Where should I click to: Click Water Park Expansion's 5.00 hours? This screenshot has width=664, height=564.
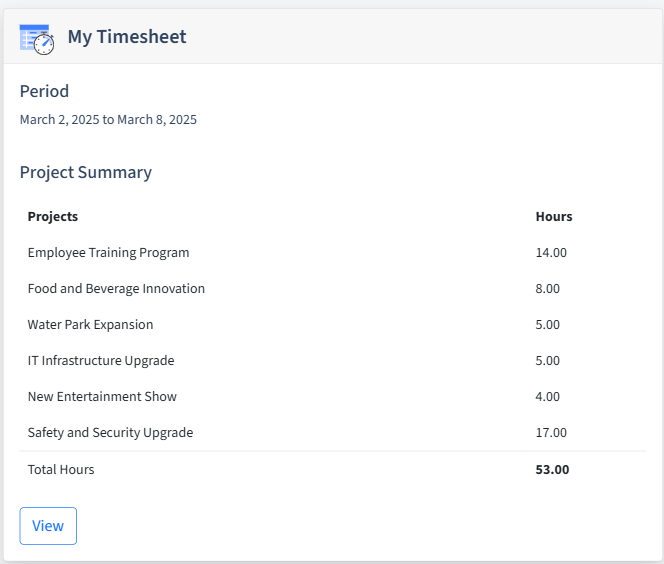(x=548, y=324)
